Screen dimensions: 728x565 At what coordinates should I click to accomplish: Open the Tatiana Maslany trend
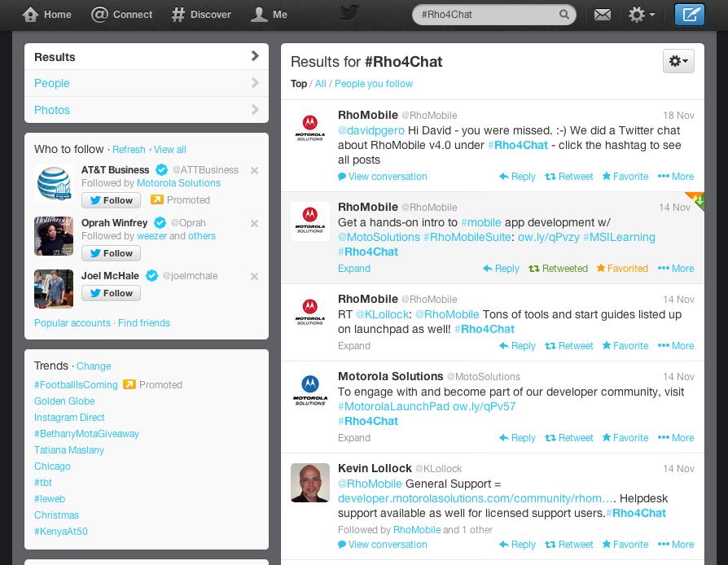click(x=69, y=449)
